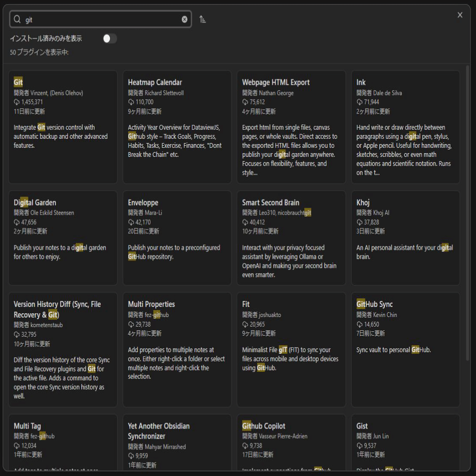
Task: Open the Heatmap Calendar plugin
Action: (177, 127)
